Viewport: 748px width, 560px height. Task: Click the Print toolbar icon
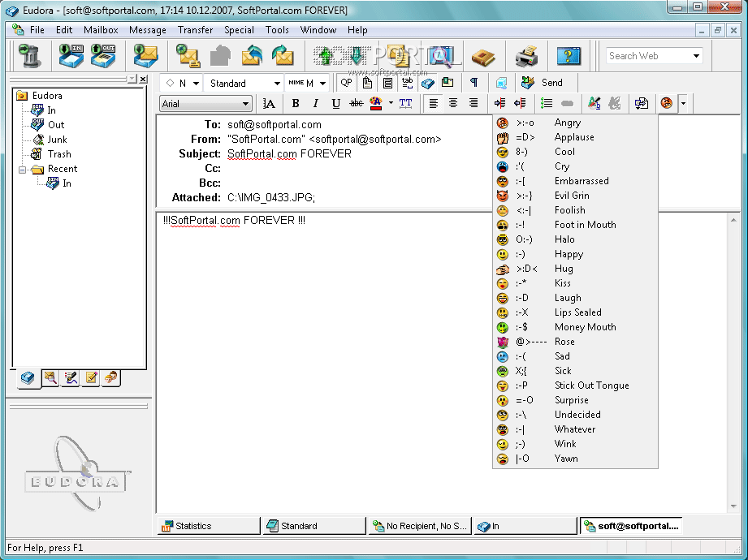tap(526, 56)
